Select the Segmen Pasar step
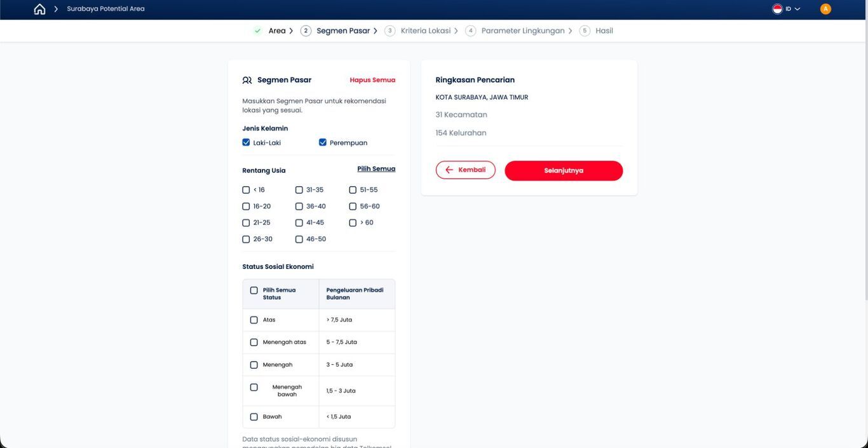 click(x=343, y=31)
